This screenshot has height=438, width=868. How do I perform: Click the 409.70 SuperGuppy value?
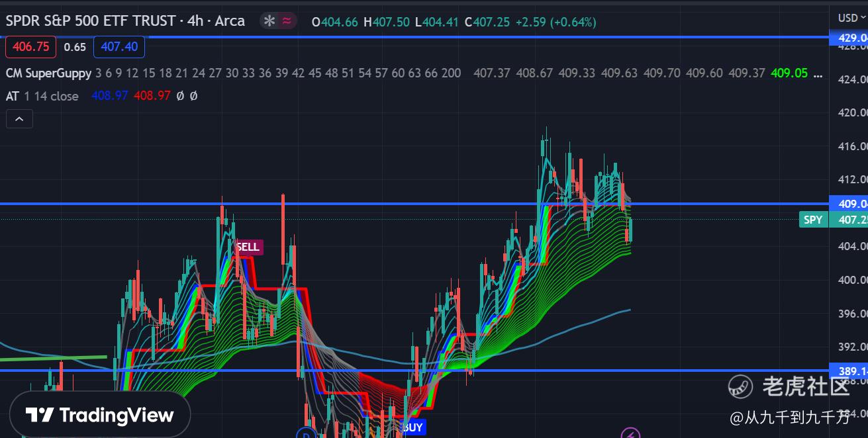point(661,73)
